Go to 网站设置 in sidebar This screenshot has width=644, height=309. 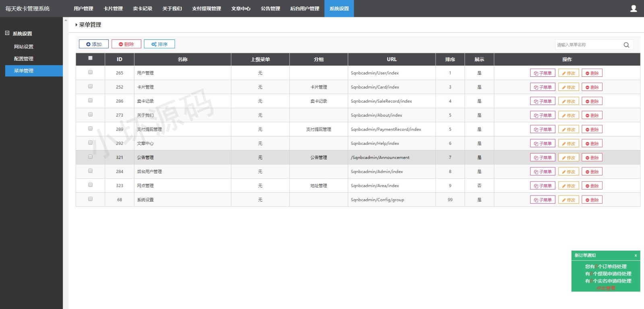[24, 47]
